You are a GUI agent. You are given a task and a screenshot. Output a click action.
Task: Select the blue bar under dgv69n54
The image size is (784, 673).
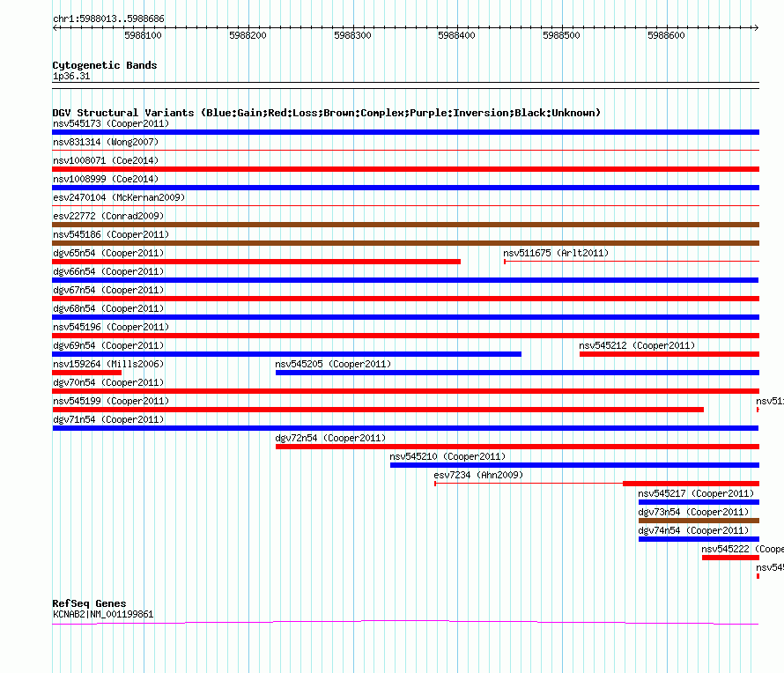pos(286,354)
